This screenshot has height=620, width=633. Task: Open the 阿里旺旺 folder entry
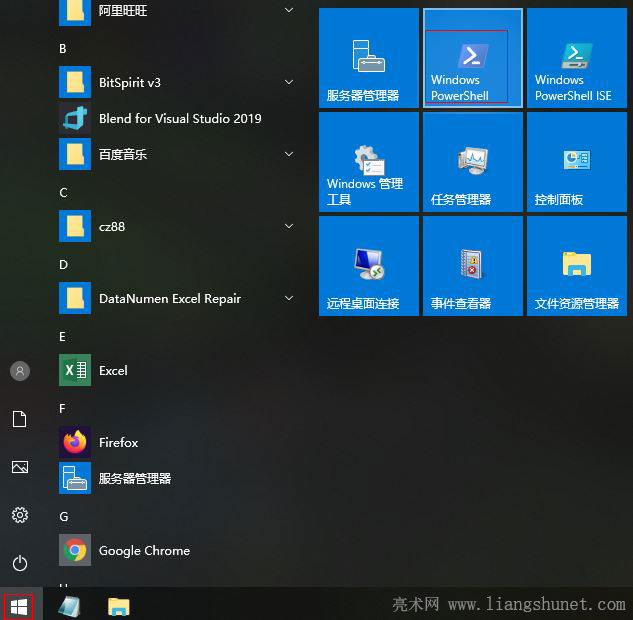[x=178, y=11]
